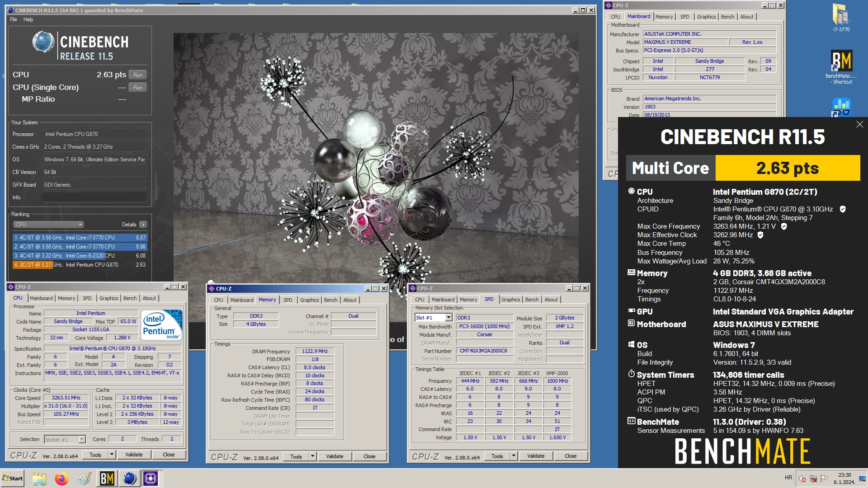Click Show Desktop at taskbar far right
The height and width of the screenshot is (488, 868).
863,479
